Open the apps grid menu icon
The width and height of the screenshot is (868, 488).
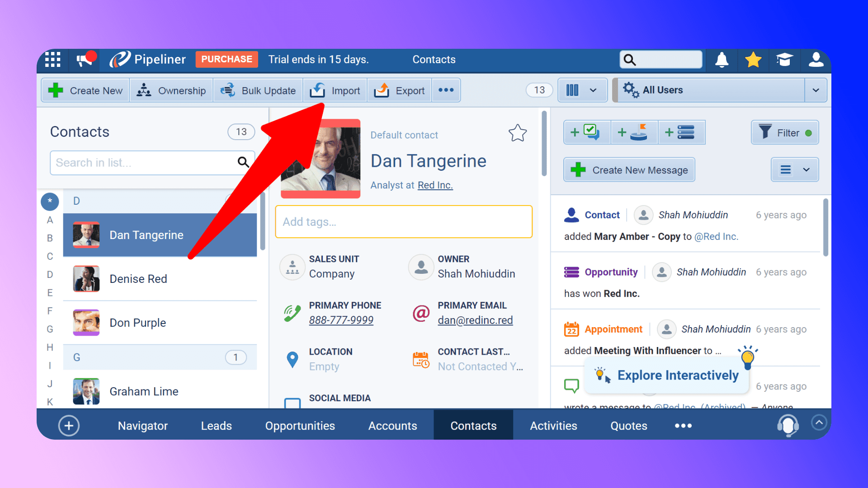click(53, 60)
